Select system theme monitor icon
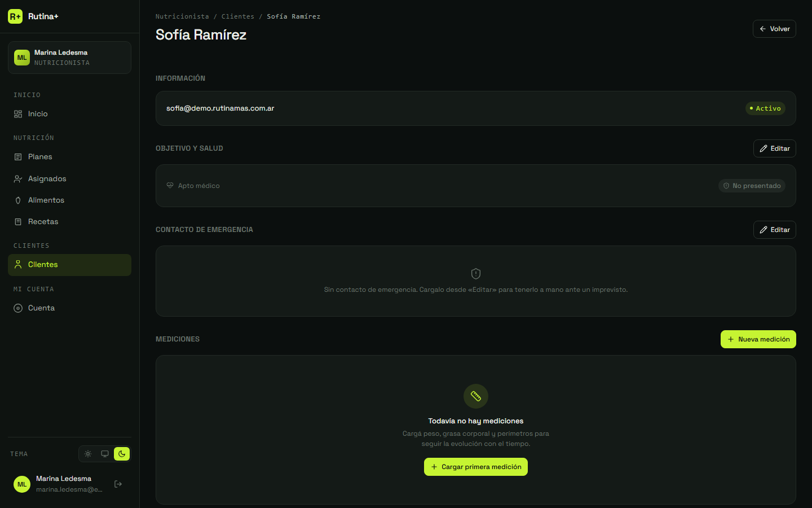Screen dimensions: 812x508 click(x=105, y=454)
